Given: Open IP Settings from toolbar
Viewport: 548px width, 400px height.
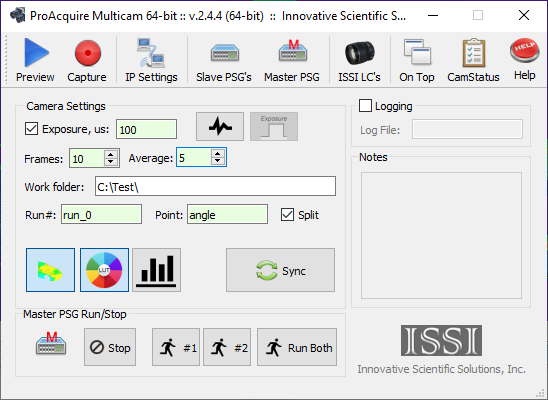Looking at the screenshot, I should point(151,60).
